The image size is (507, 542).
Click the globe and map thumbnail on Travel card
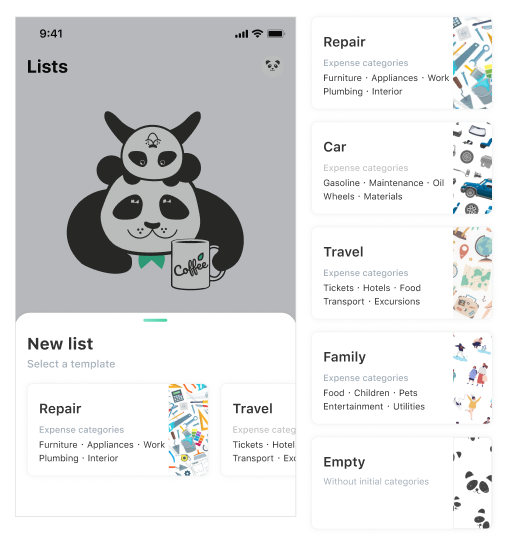472,273
